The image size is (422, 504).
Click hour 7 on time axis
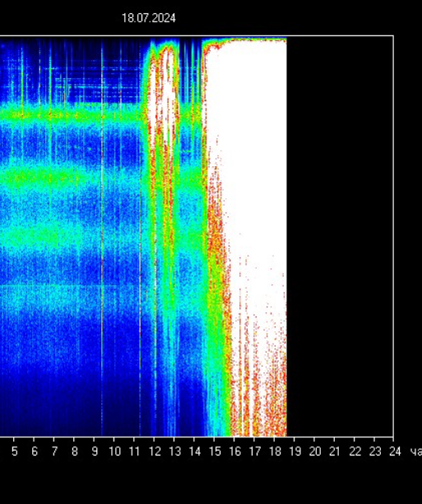pos(54,451)
